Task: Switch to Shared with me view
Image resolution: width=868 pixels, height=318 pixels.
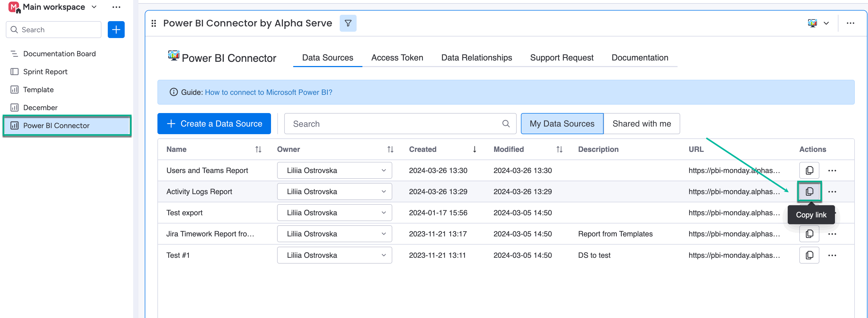Action: (642, 124)
